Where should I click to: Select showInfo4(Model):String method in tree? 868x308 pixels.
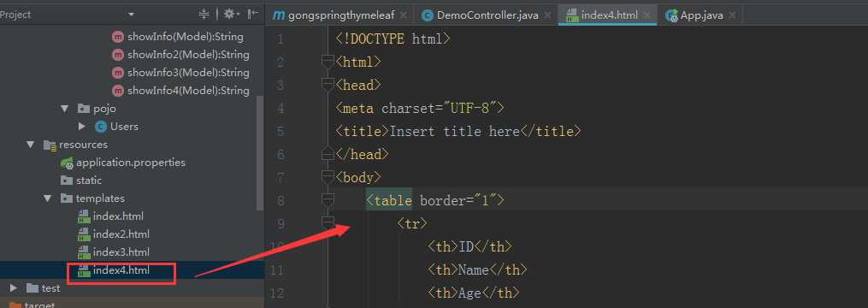(x=188, y=91)
